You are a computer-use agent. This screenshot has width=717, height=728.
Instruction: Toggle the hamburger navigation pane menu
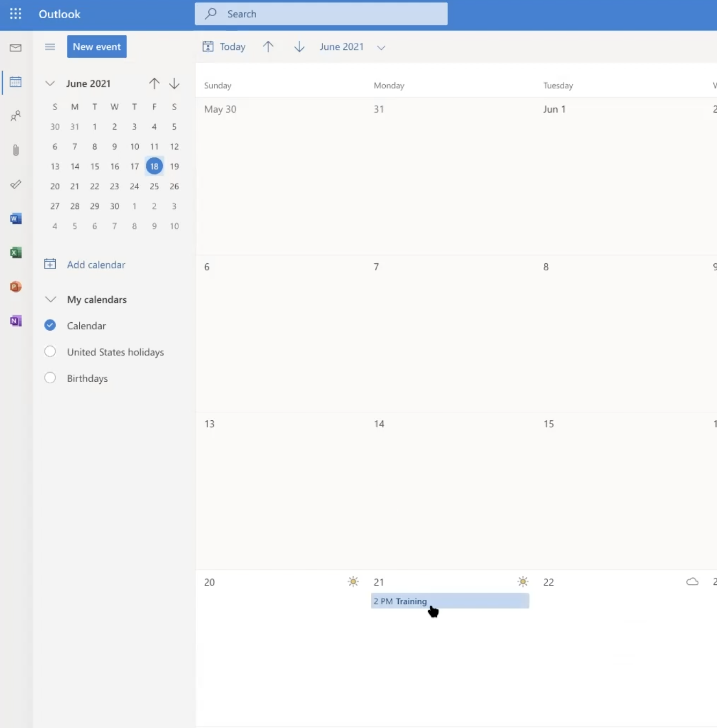tap(50, 47)
